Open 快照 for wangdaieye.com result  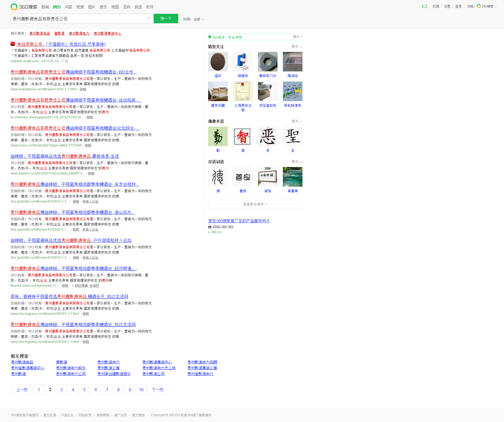83,89
